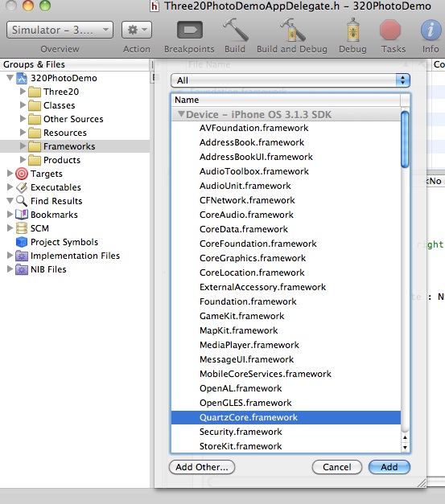The image size is (445, 504).
Task: Expand the Bookmarks group
Action: tap(10, 214)
